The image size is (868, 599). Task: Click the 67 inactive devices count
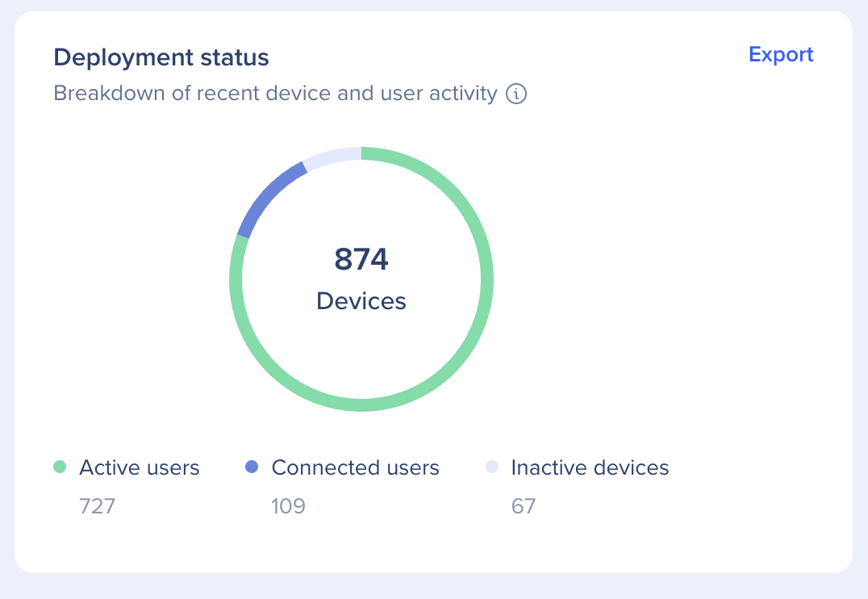click(x=524, y=506)
